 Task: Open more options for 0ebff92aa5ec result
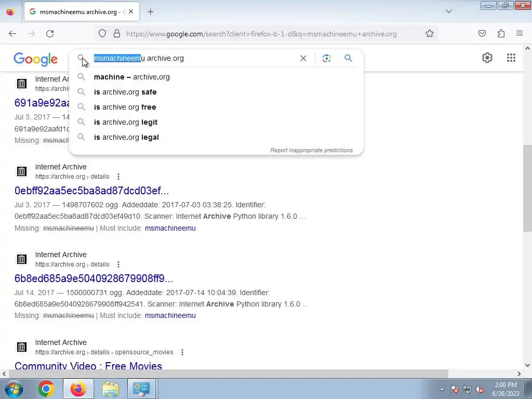(x=118, y=177)
